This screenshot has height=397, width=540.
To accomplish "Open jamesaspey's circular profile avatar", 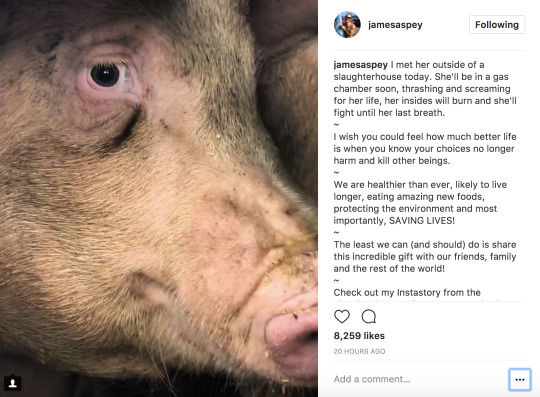I will (347, 24).
